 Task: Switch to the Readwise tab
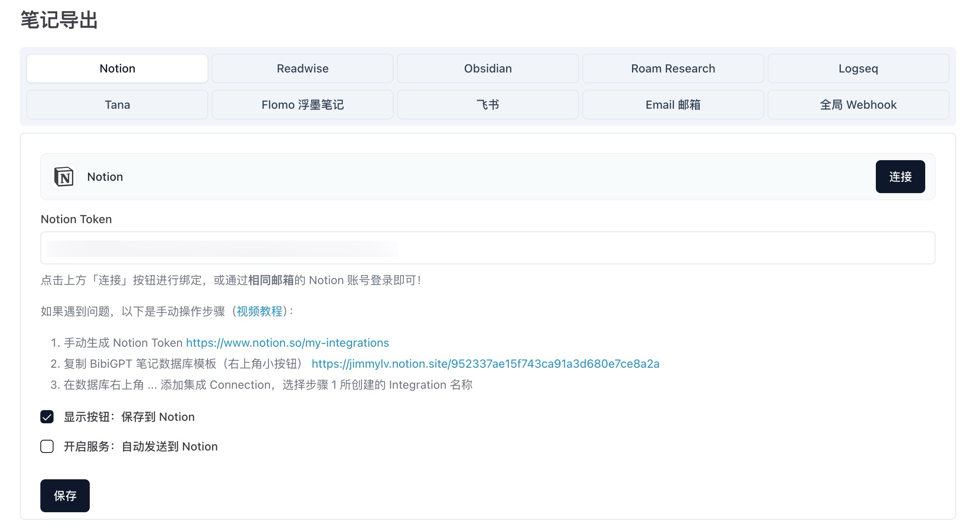click(x=302, y=68)
